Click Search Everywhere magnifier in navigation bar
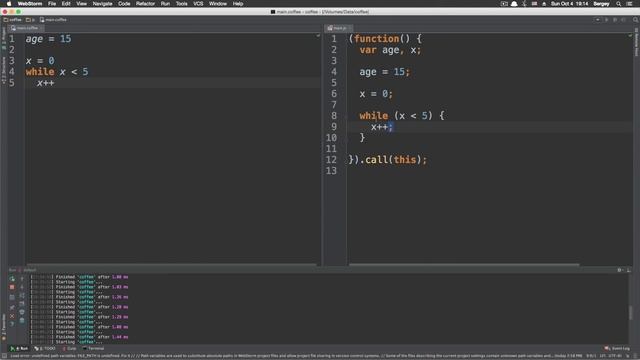This screenshot has height=360, width=640. (636, 20)
